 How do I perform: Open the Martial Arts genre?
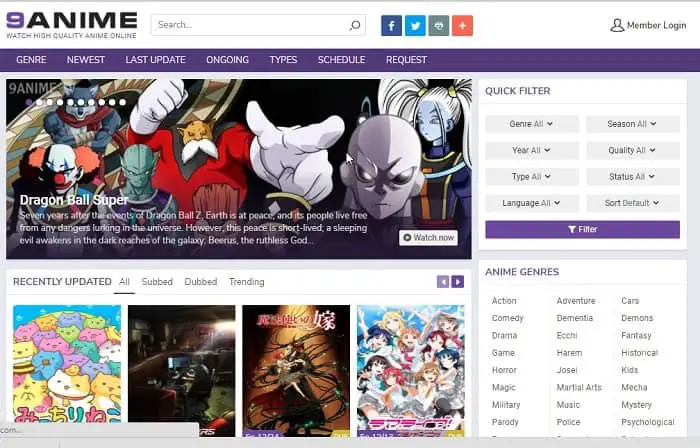click(579, 388)
